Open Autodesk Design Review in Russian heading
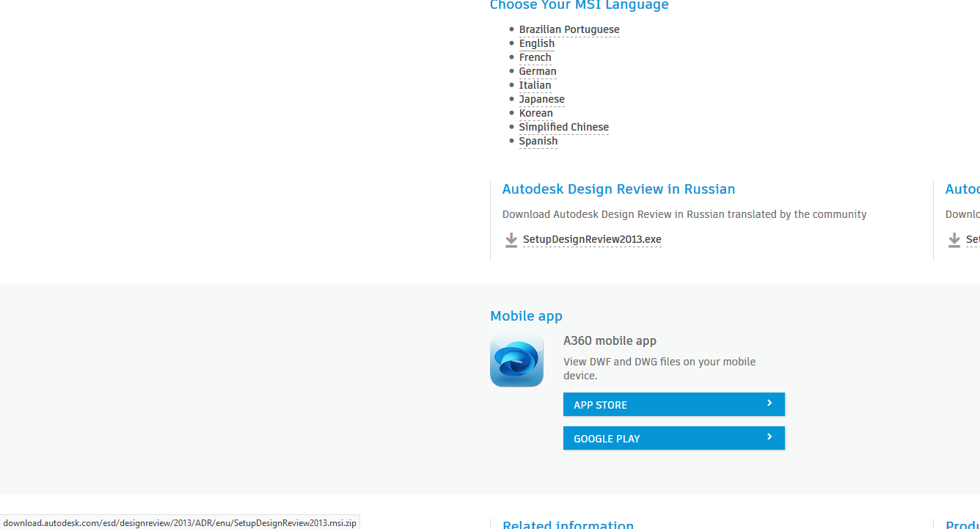The height and width of the screenshot is (529, 980). pyautogui.click(x=618, y=189)
